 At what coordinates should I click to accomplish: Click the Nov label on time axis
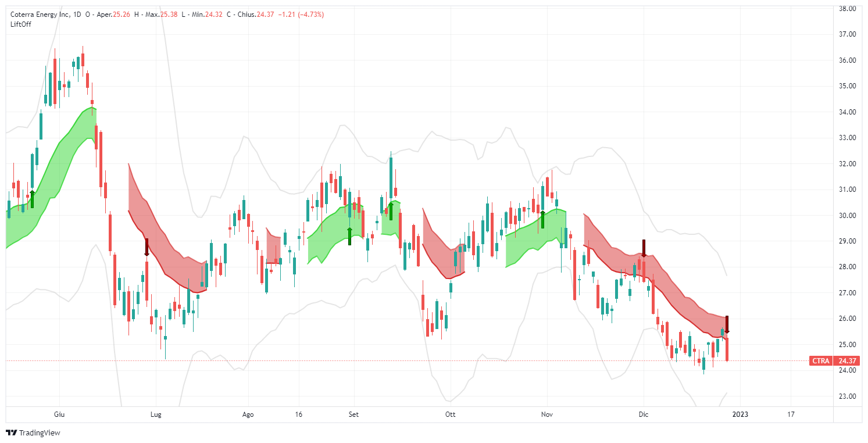coord(546,415)
